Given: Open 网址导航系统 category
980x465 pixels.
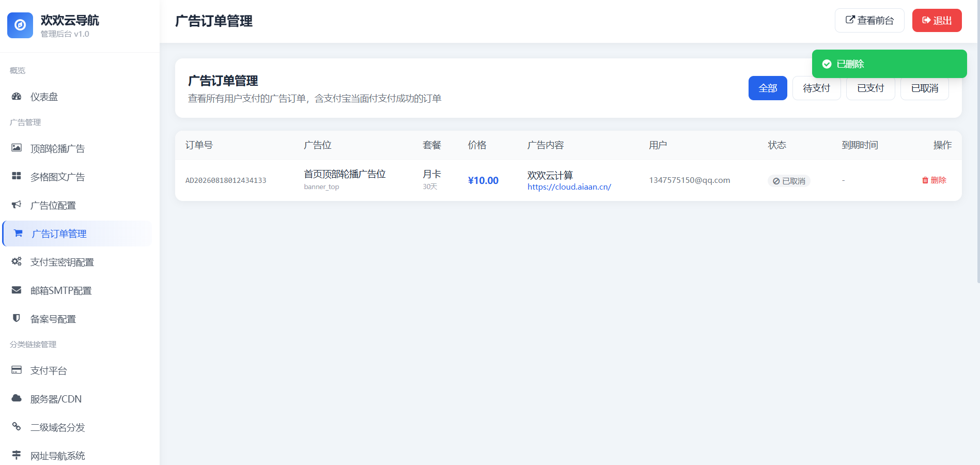Looking at the screenshot, I should click(77, 455).
